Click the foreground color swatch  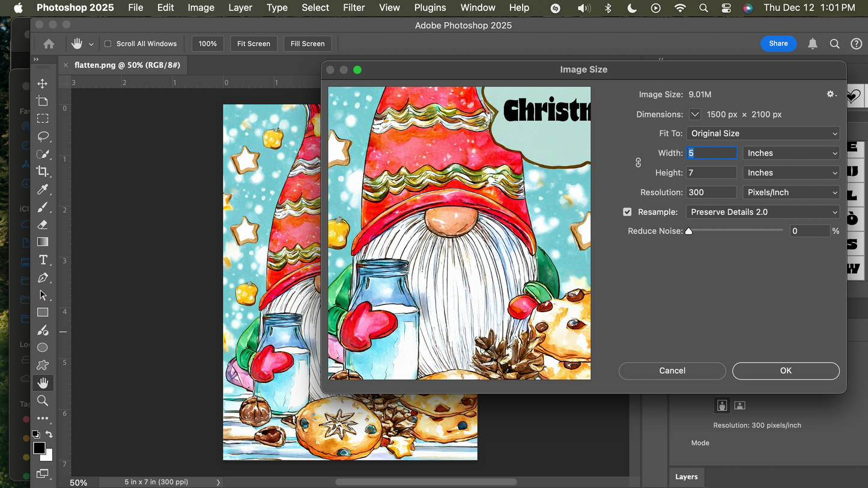coord(39,448)
